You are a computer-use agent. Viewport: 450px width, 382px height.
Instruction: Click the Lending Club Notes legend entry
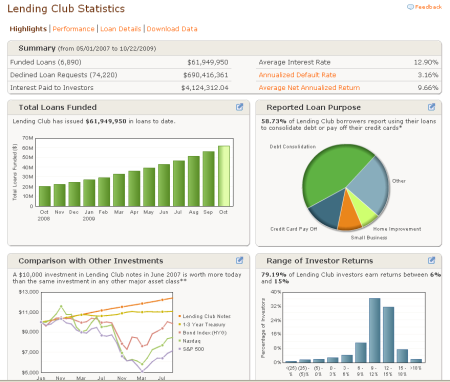click(205, 316)
